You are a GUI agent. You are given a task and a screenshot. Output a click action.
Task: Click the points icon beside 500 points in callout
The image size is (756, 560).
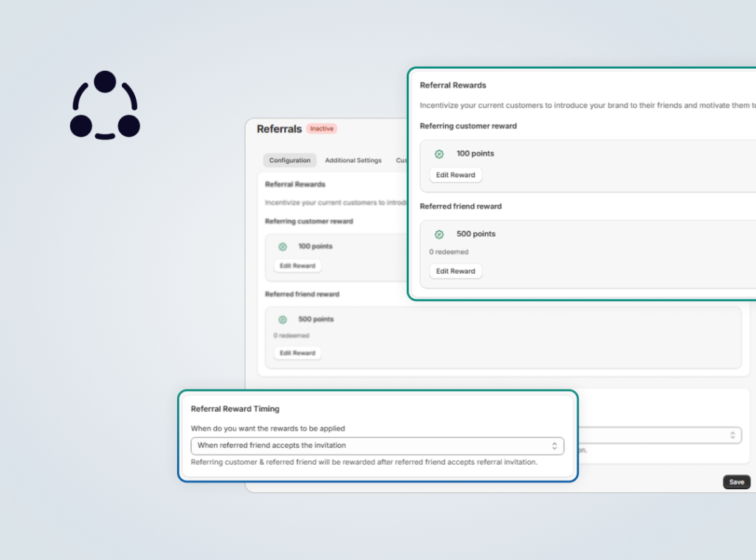coord(439,235)
